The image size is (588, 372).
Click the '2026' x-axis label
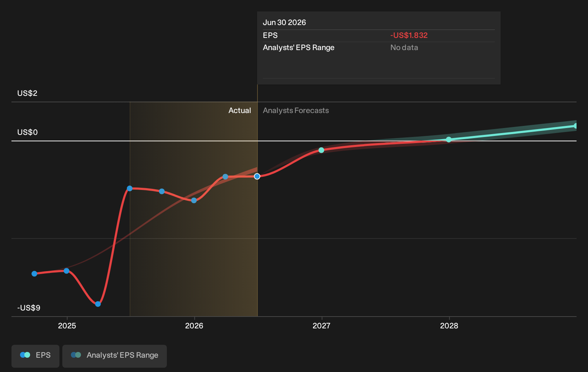coord(194,326)
